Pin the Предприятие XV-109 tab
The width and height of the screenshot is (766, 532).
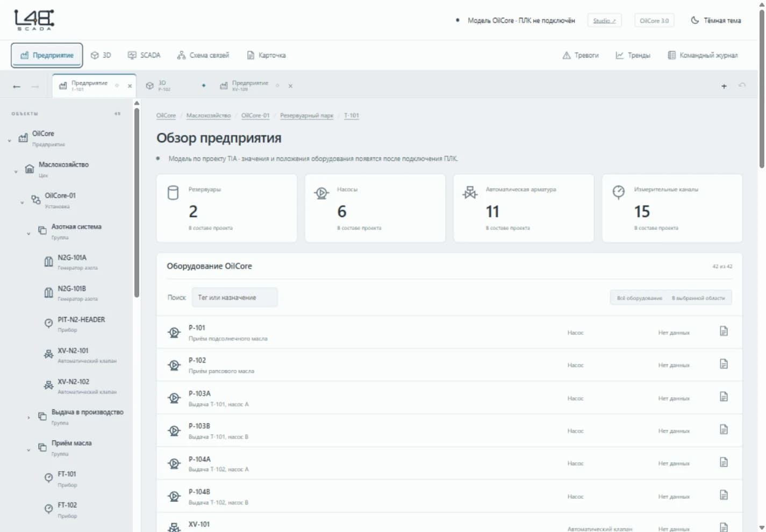click(x=277, y=85)
